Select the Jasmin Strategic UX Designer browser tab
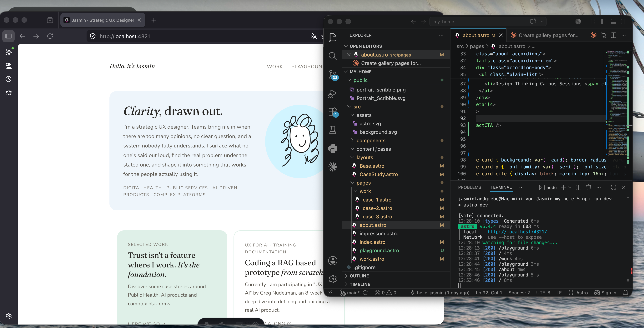This screenshot has height=328, width=644. point(103,20)
